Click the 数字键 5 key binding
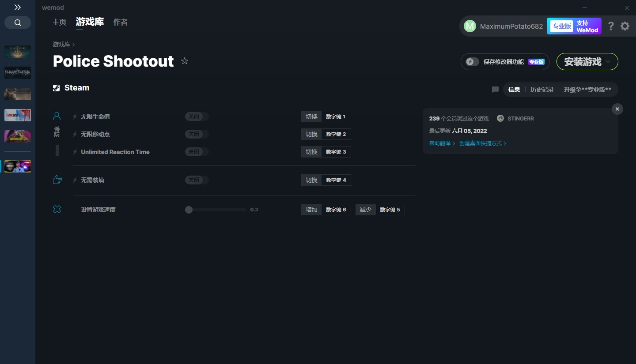This screenshot has width=636, height=364. tap(390, 210)
